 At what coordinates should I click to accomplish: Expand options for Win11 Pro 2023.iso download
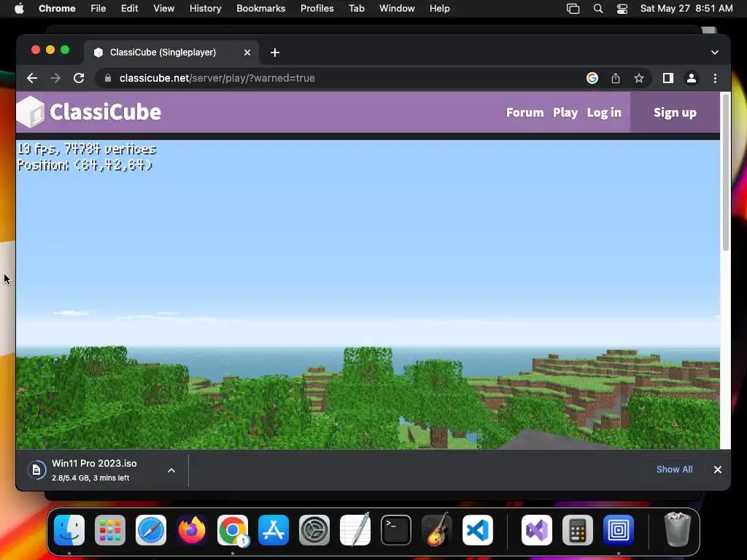[171, 470]
